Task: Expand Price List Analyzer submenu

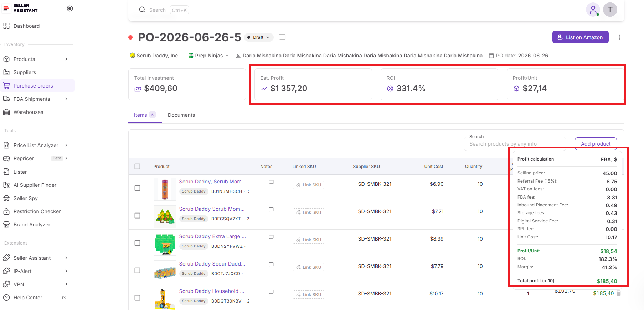Action: click(x=66, y=145)
